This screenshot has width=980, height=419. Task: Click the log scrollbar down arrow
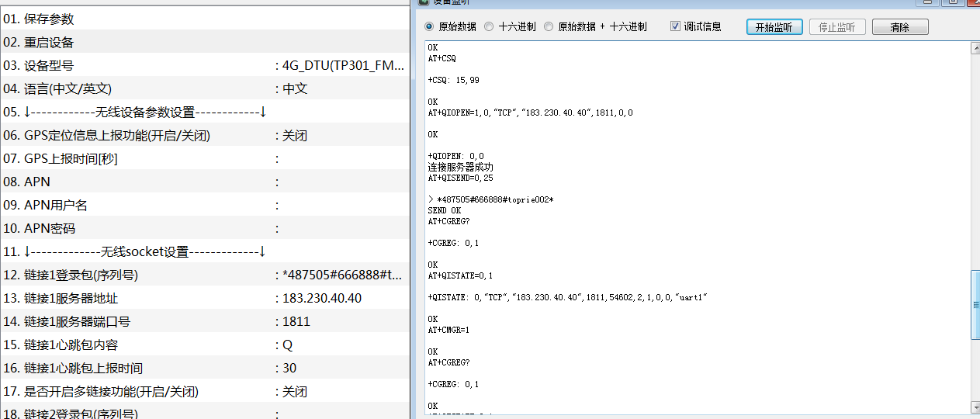pos(975,407)
